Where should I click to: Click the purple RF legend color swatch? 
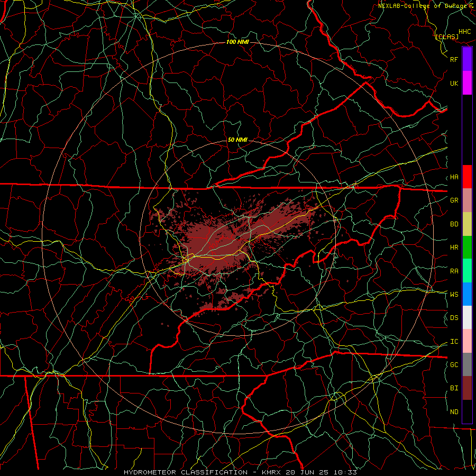pyautogui.click(x=467, y=59)
